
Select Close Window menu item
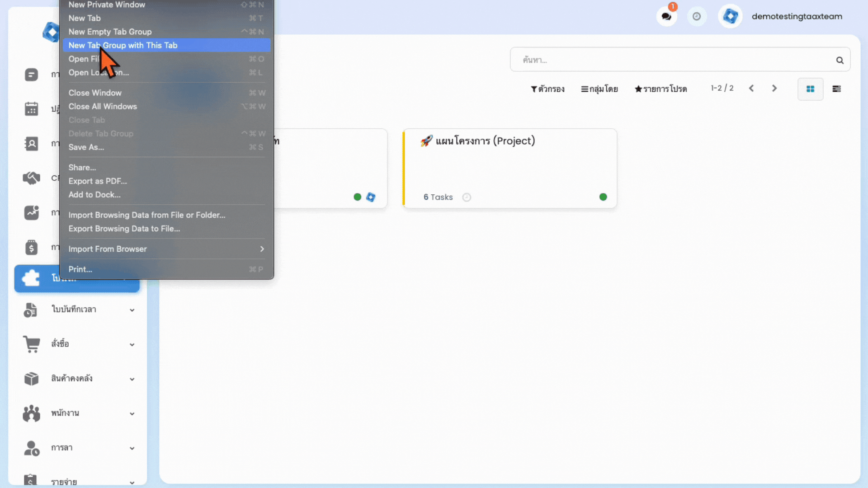click(x=166, y=93)
